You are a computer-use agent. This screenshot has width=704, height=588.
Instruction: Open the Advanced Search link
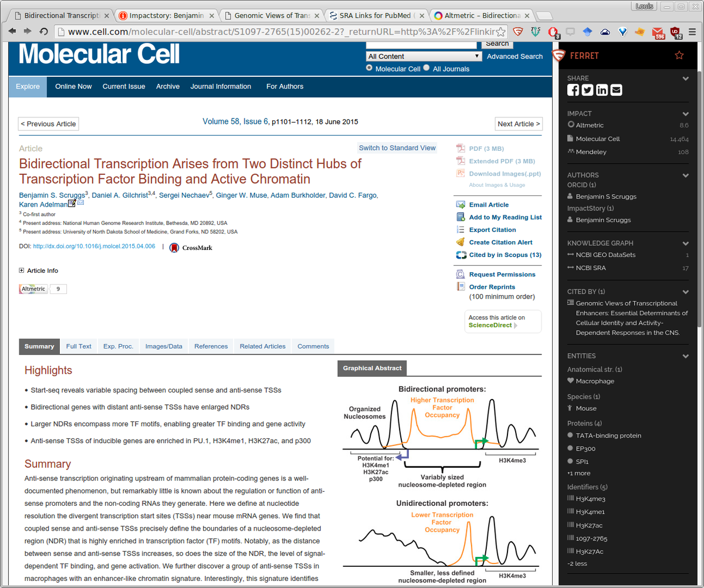click(x=515, y=56)
